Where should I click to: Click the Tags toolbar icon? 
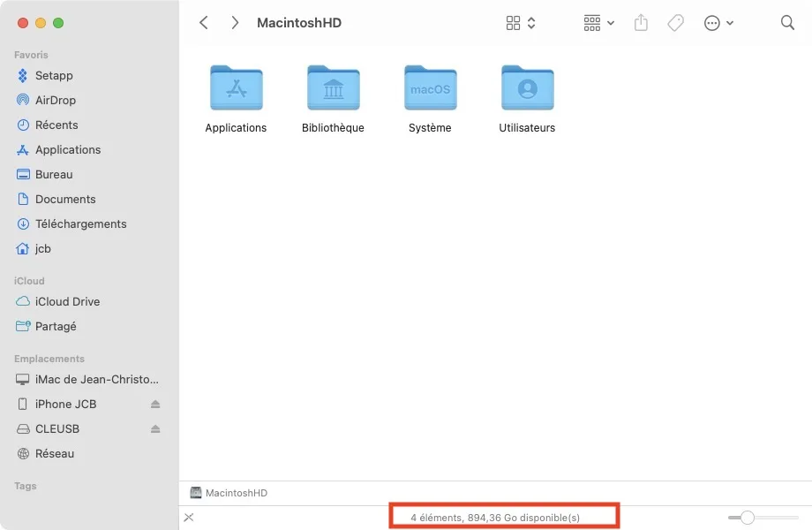pyautogui.click(x=675, y=23)
